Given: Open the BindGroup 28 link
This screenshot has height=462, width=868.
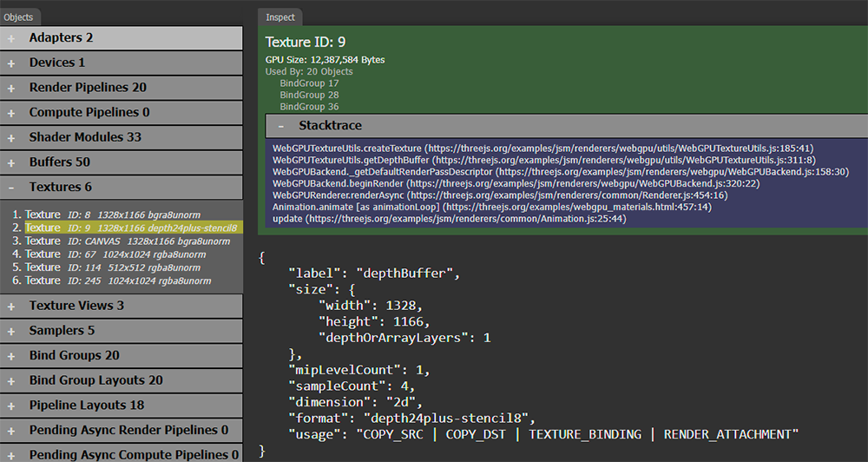Looking at the screenshot, I should tap(309, 95).
